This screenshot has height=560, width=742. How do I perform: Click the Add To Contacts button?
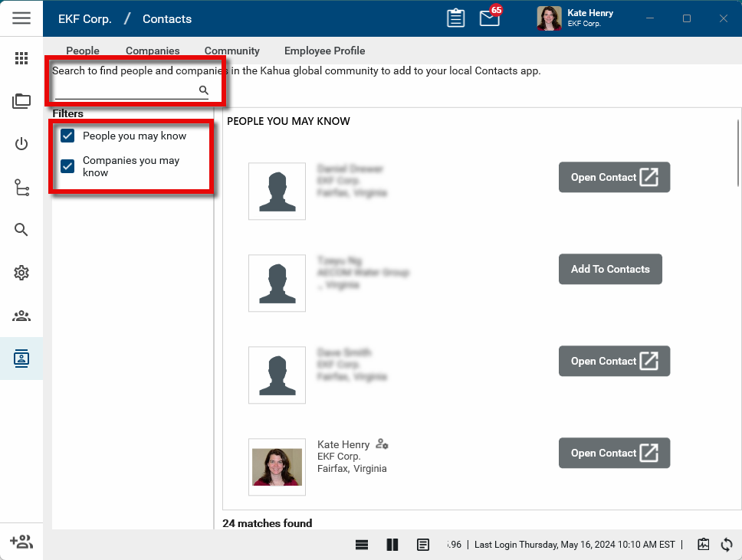click(x=610, y=269)
